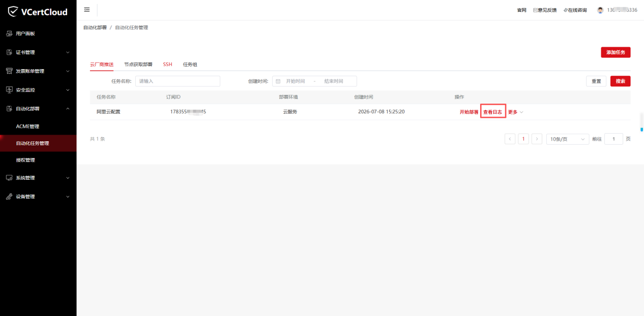Click the 设备管理 wrench icon

coord(9,197)
